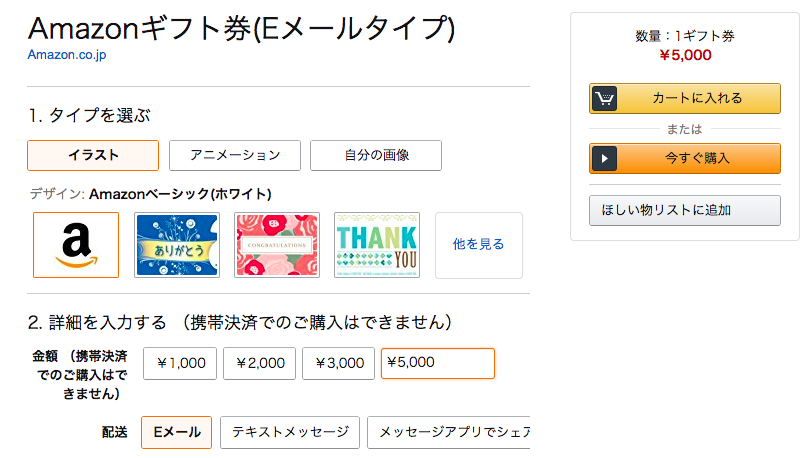Image resolution: width=807 pixels, height=458 pixels.
Task: Click the shopping cart icon on the カートに入れる button
Action: click(604, 98)
